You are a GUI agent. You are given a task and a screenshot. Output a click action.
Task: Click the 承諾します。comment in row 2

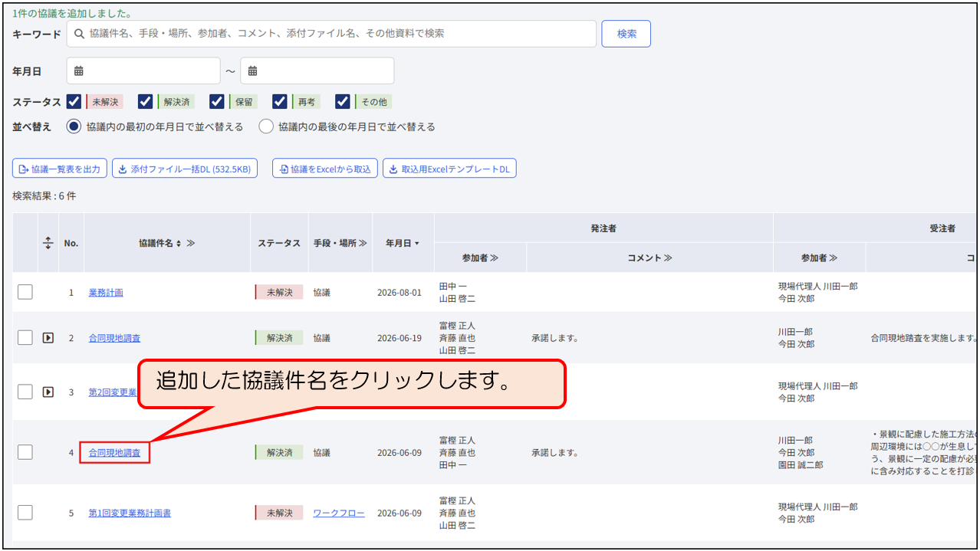coord(555,338)
